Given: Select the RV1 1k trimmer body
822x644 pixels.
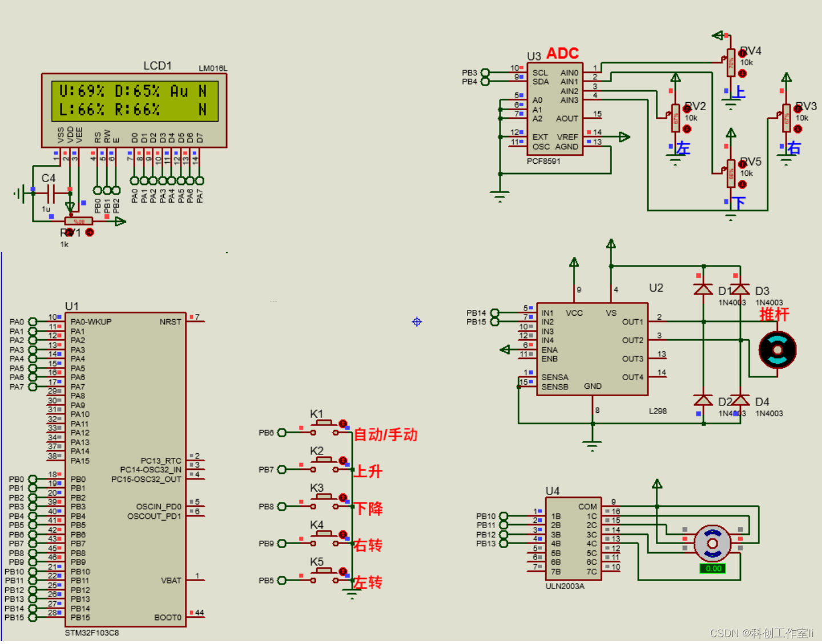Looking at the screenshot, I should pos(79,221).
